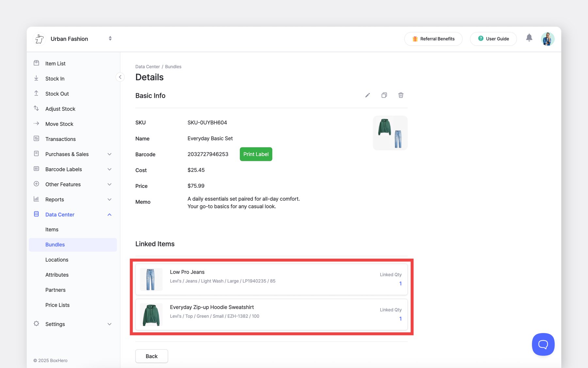The image size is (588, 368).
Task: Collapse the sidebar with arrow icon
Action: [x=120, y=77]
